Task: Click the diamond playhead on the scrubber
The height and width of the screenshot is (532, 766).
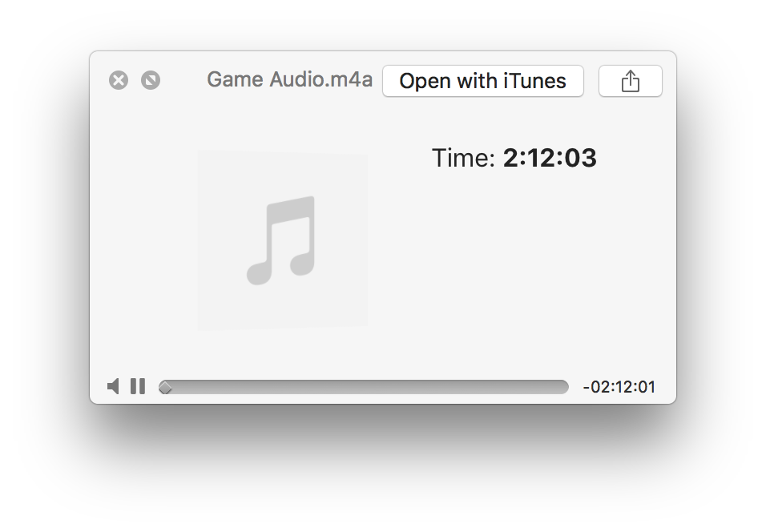Action: [166, 388]
